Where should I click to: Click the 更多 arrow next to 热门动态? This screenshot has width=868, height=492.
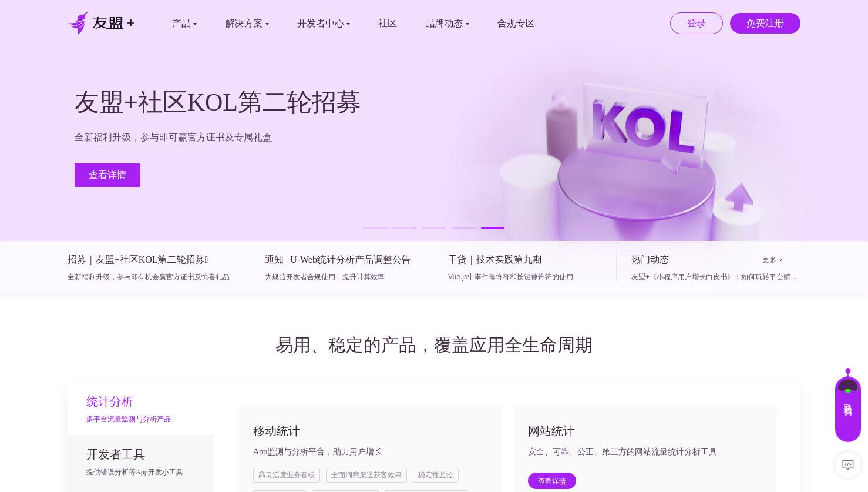(772, 260)
